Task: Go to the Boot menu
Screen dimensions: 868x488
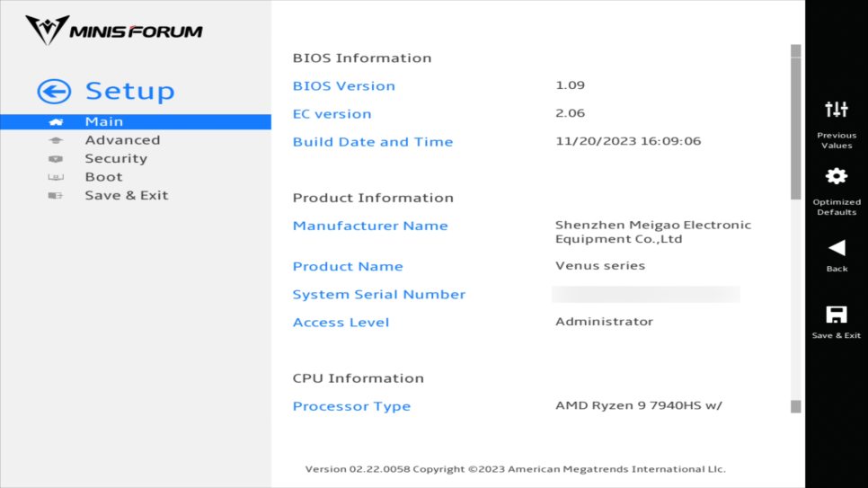Action: click(103, 177)
